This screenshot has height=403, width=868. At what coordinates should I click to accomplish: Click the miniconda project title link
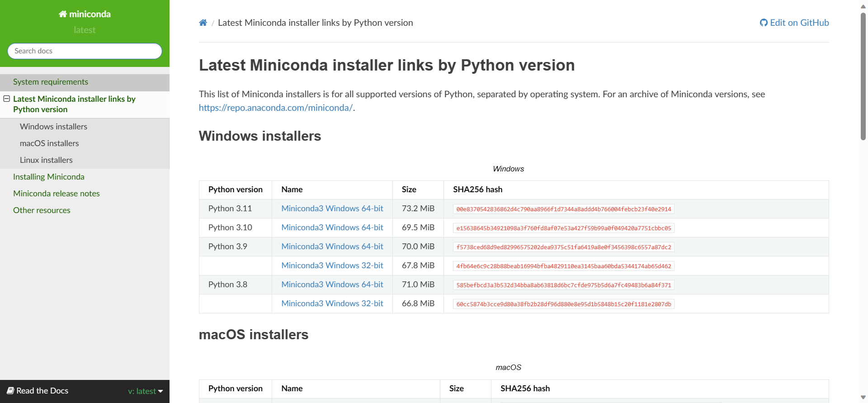coord(85,14)
